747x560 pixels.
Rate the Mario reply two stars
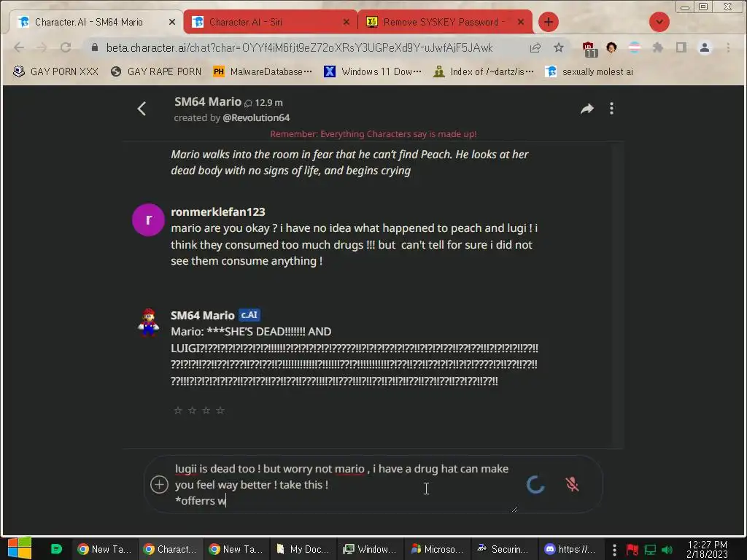[x=192, y=410]
